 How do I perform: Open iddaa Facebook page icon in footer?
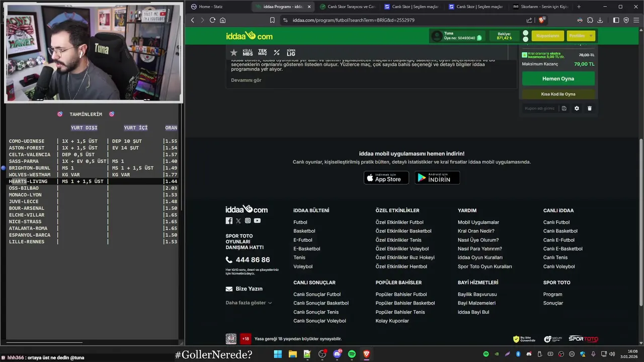coord(229,221)
